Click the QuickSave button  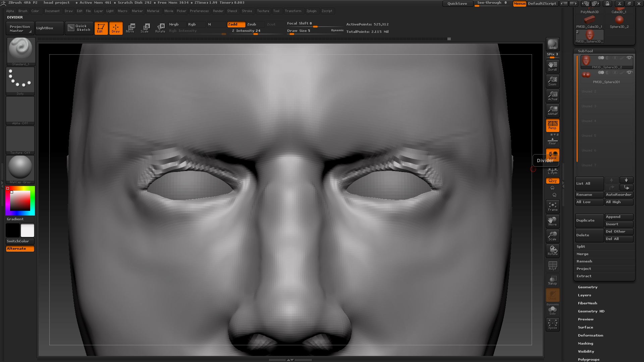[457, 3]
